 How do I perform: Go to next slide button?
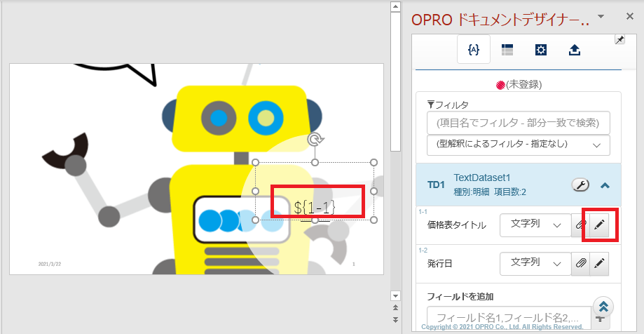(x=395, y=319)
